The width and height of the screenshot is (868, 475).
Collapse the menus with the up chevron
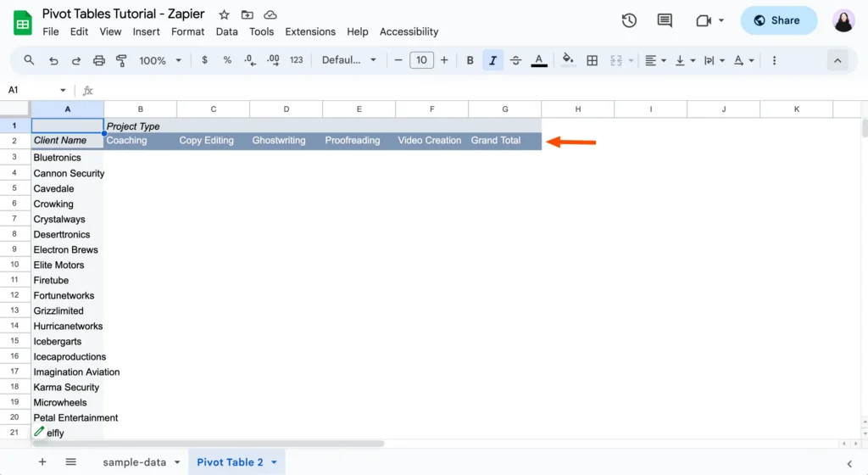coord(837,60)
